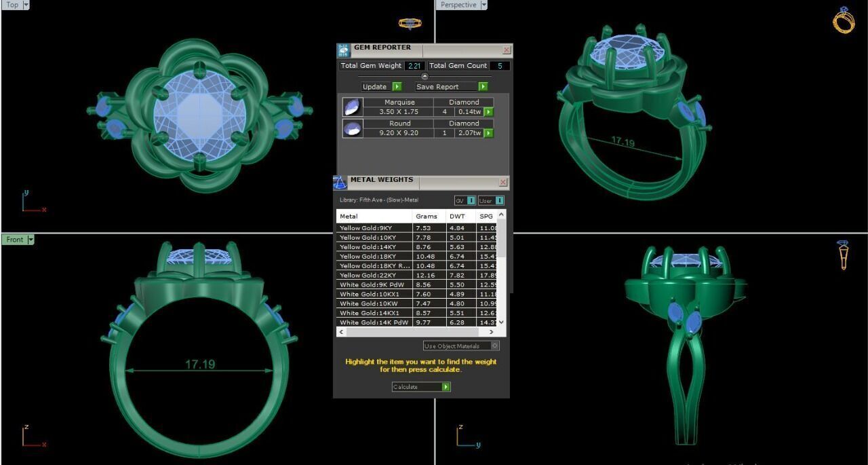Image resolution: width=868 pixels, height=465 pixels.
Task: Open the Top viewport dropdown arrow
Action: (x=26, y=5)
